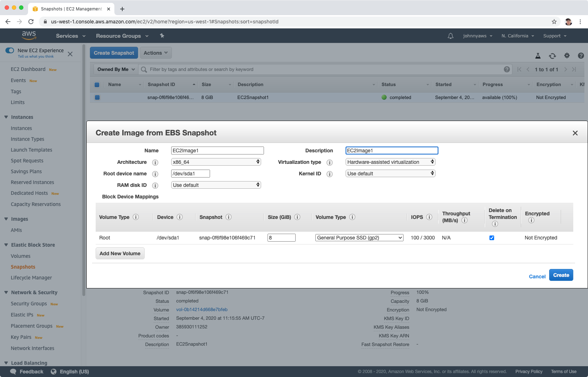
Task: Click the image Name input field
Action: [218, 151]
